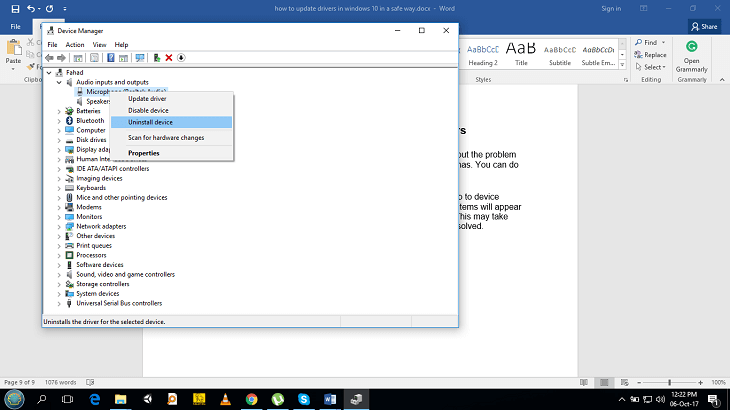Expand the Bluetooth node
730x410 pixels.
[59, 121]
